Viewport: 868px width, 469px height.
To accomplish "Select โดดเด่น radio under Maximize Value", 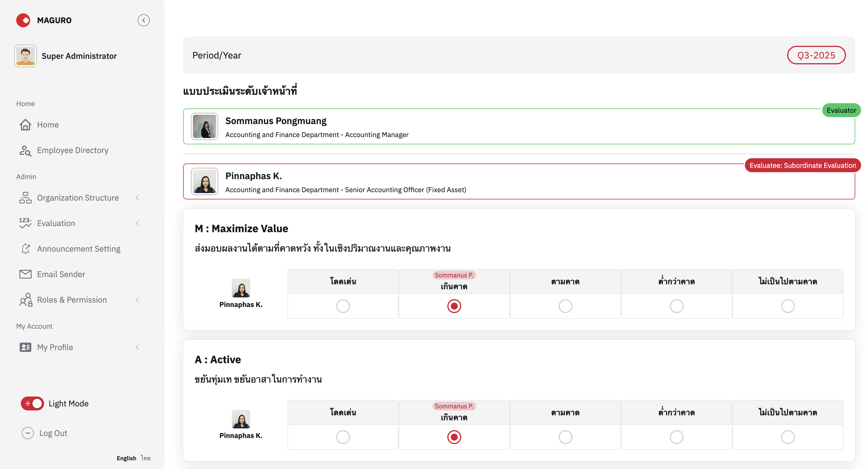I will coord(343,306).
